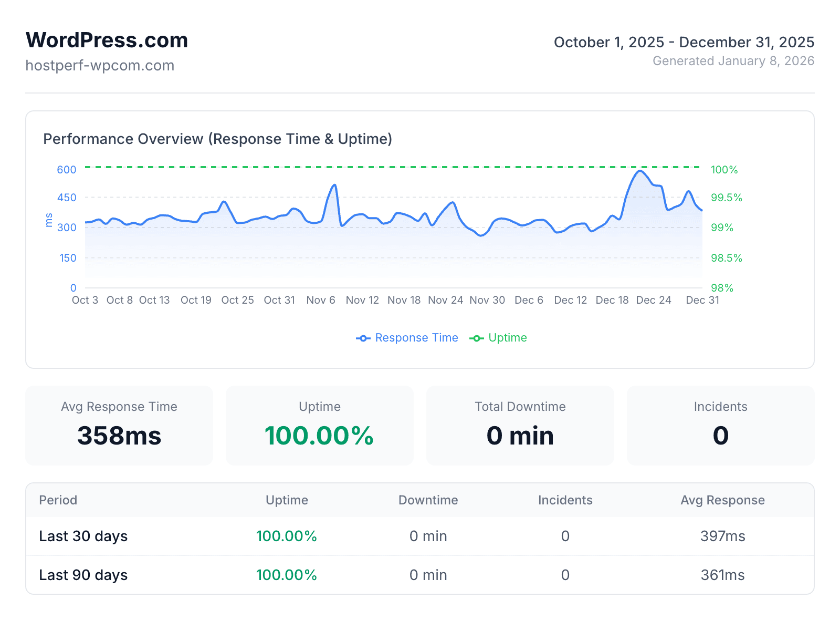Click the Dec 24 x-axis label
Screen dimensions: 840x620
click(x=654, y=300)
